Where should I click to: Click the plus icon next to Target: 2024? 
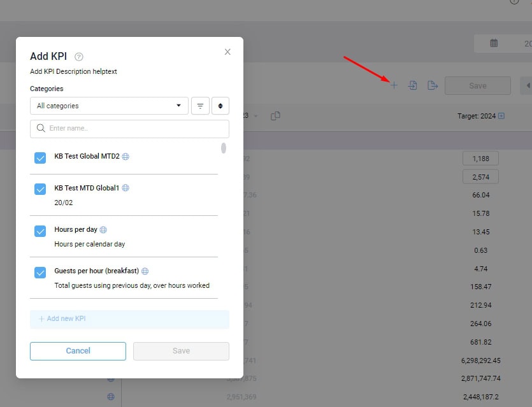(501, 116)
